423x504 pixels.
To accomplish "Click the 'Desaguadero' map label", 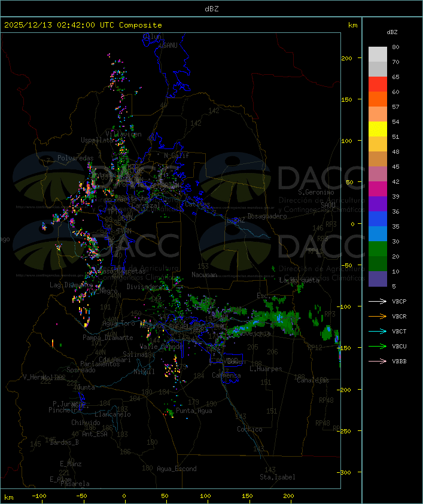I will click(x=267, y=216).
